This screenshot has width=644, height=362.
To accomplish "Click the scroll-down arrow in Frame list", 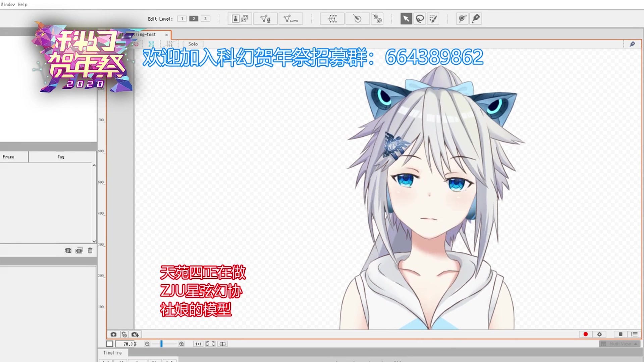I will coord(94,241).
